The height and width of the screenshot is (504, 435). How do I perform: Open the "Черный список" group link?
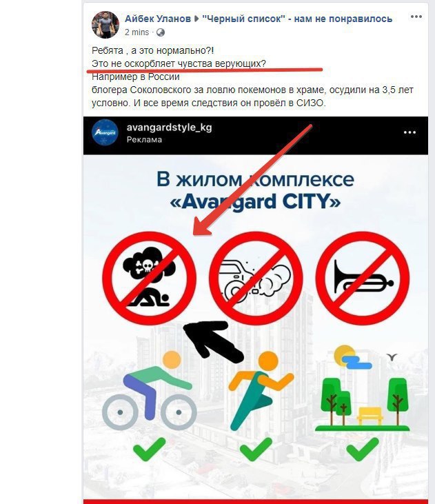pyautogui.click(x=297, y=19)
